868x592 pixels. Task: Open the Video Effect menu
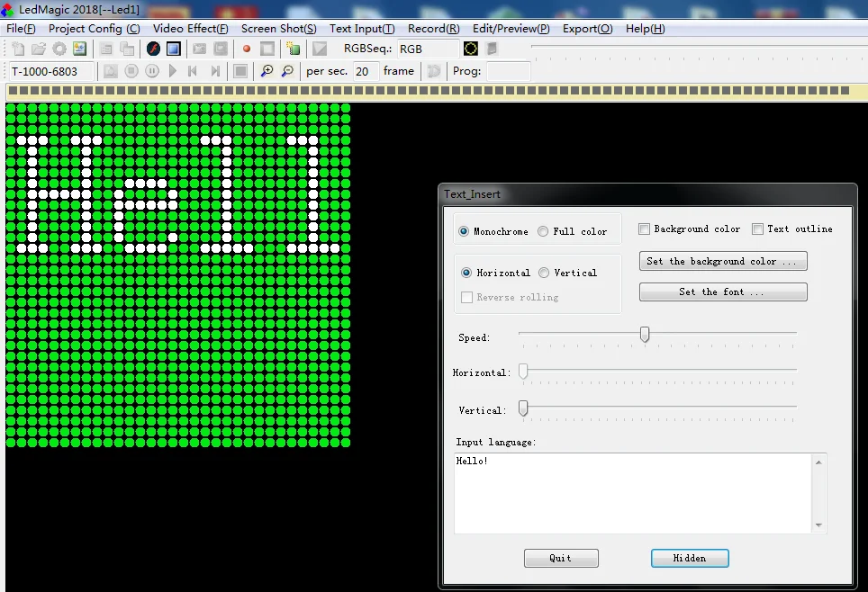(190, 29)
